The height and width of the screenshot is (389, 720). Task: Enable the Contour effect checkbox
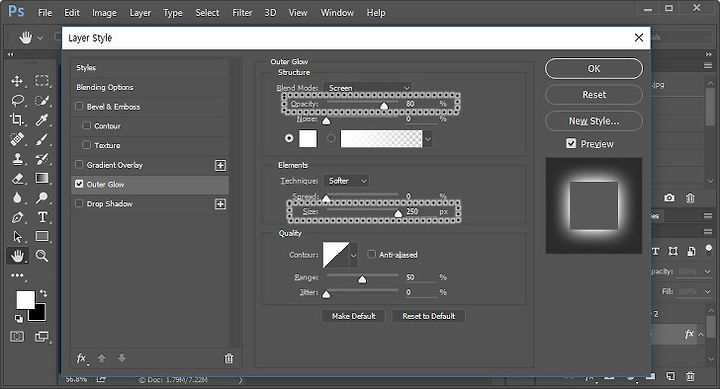point(86,125)
